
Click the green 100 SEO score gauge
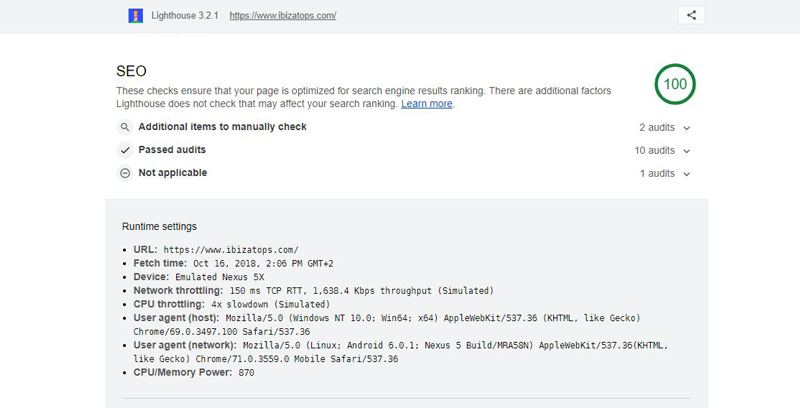[675, 84]
